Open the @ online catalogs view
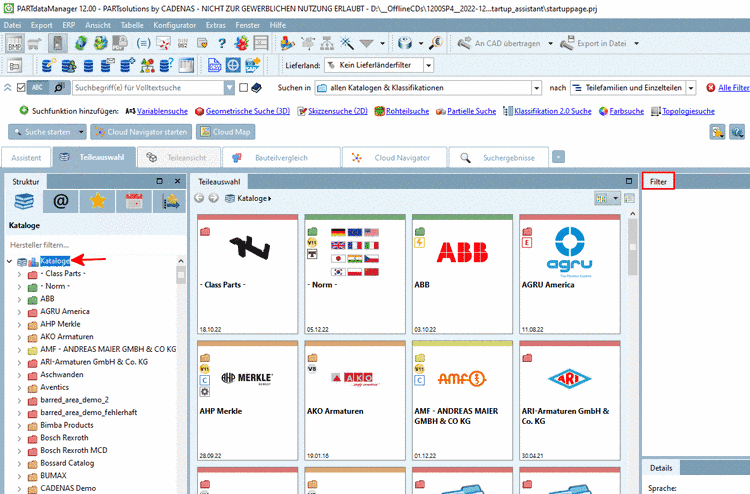 [61, 201]
